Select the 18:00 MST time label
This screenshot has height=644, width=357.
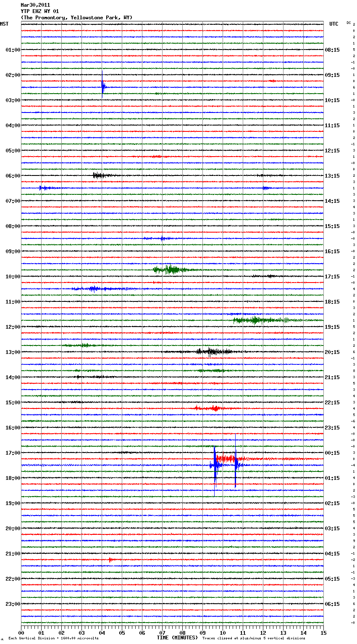[13, 478]
